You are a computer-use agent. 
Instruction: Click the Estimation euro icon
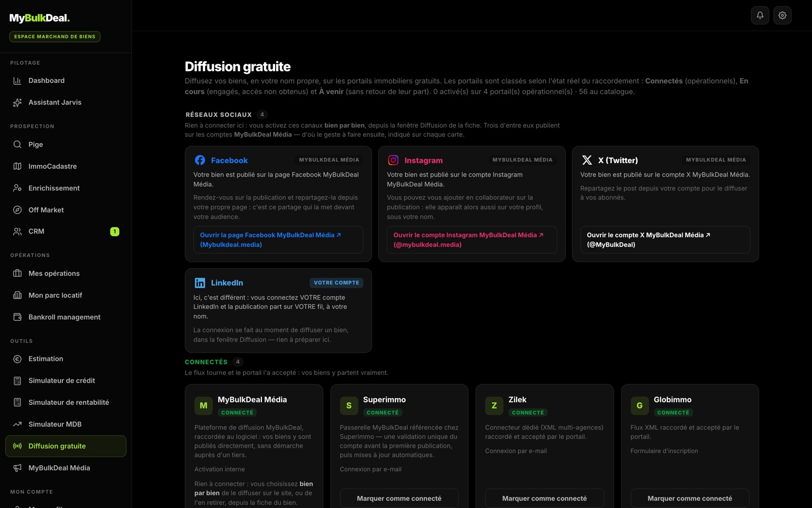pos(17,359)
